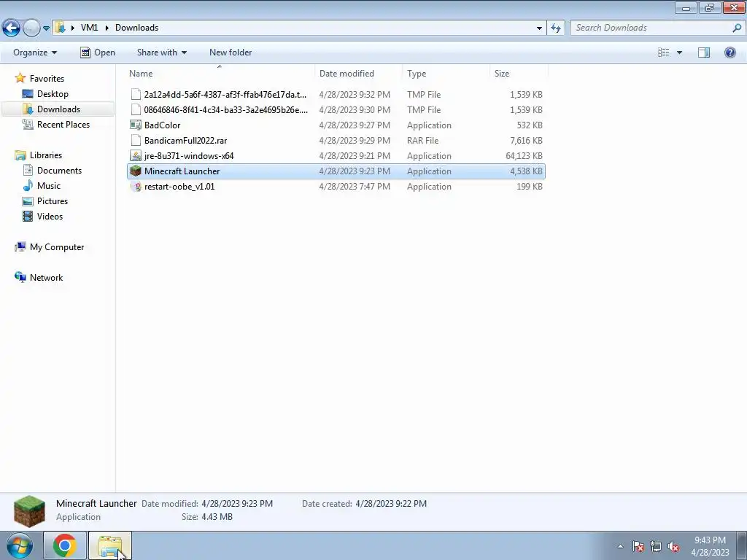Viewport: 747px width, 560px height.
Task: Click the Network globe icon
Action: tap(20, 277)
